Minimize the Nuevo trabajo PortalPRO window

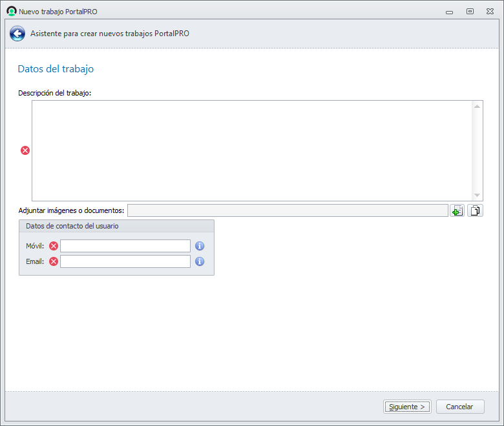[x=449, y=12]
